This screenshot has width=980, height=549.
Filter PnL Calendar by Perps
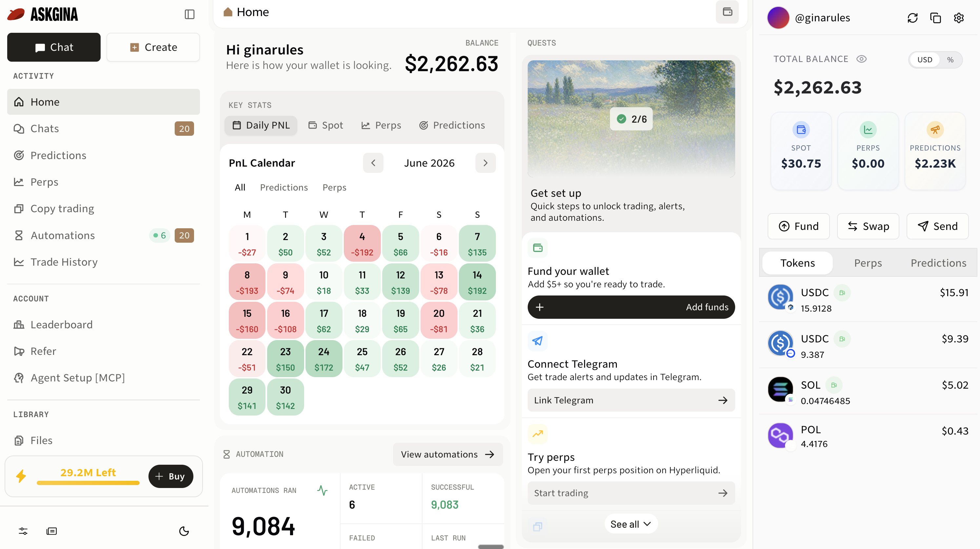(334, 187)
